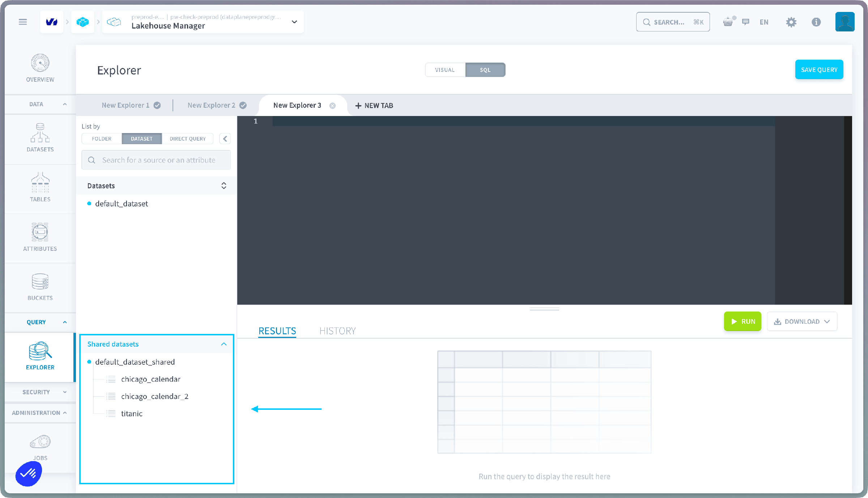Open the notifications robot icon
Screen dimensions: 868x498
point(728,22)
